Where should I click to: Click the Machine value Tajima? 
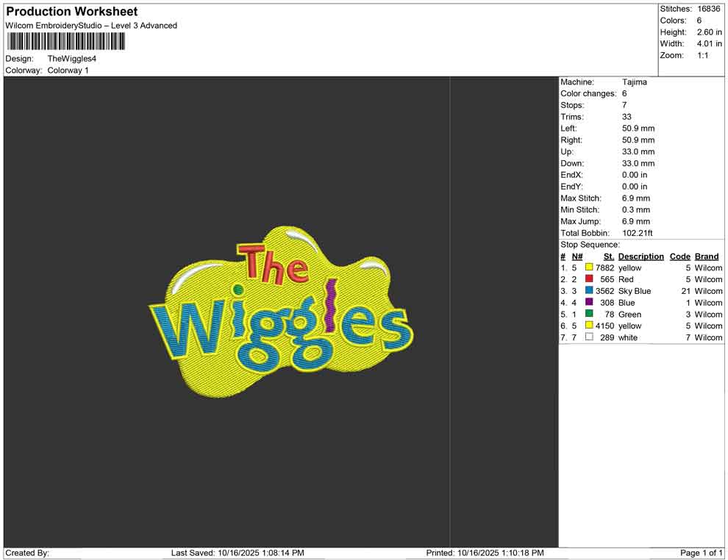tap(634, 82)
